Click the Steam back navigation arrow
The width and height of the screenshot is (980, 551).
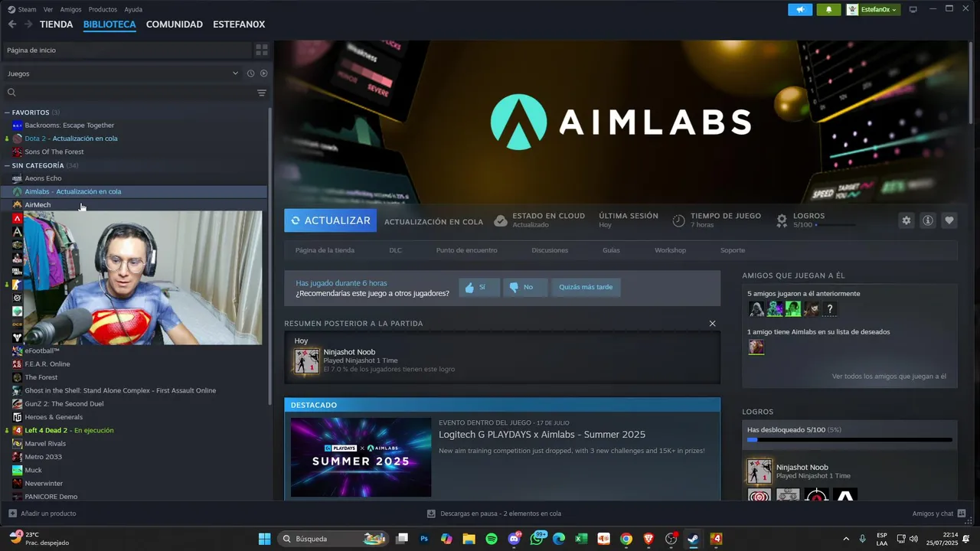(x=12, y=24)
